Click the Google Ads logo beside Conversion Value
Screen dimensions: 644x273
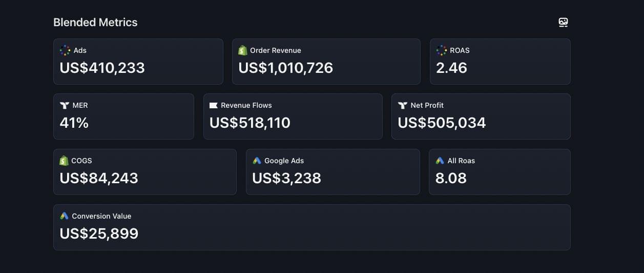coord(64,216)
